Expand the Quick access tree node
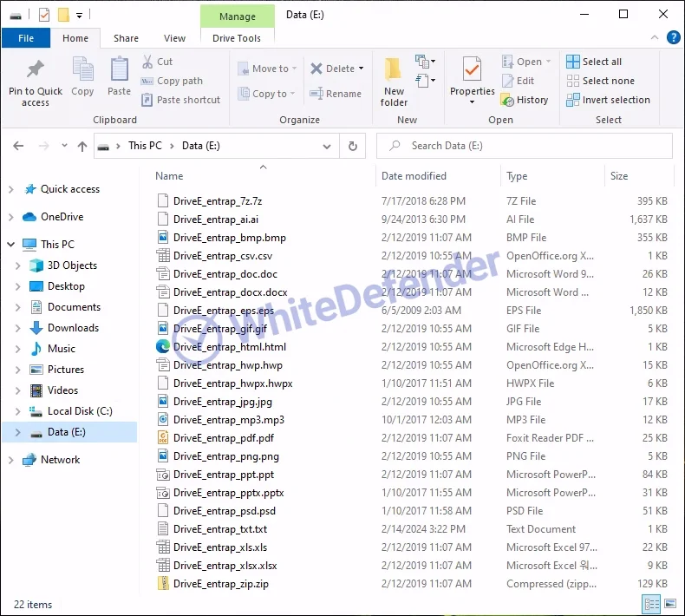Screen dimensions: 685x616 (x=11, y=189)
